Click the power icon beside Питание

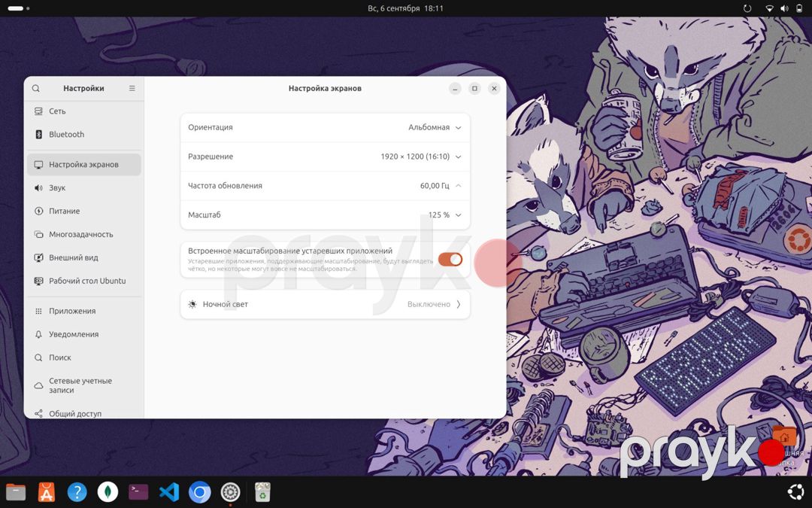[x=38, y=211]
